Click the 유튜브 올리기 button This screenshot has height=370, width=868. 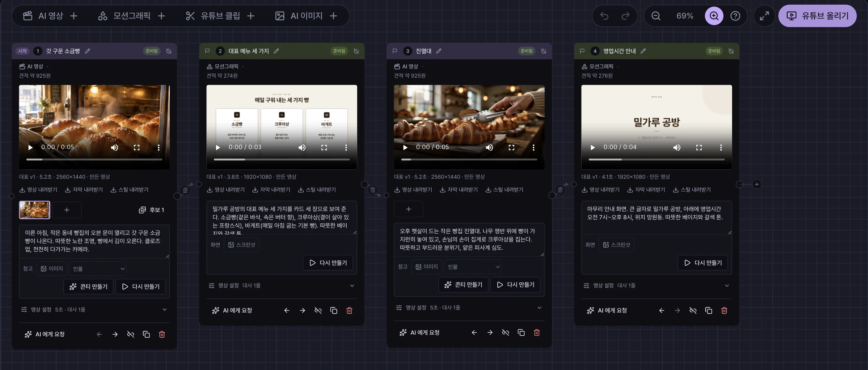click(817, 16)
